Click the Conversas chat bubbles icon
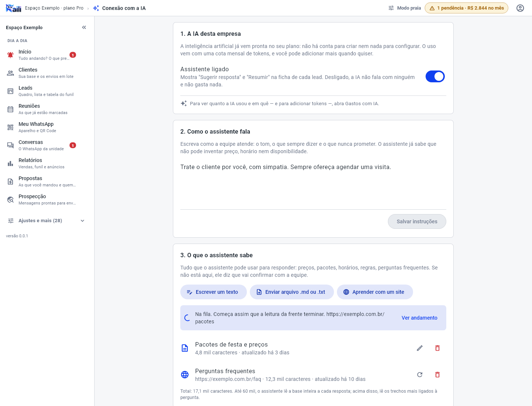532x406 pixels. (10, 145)
